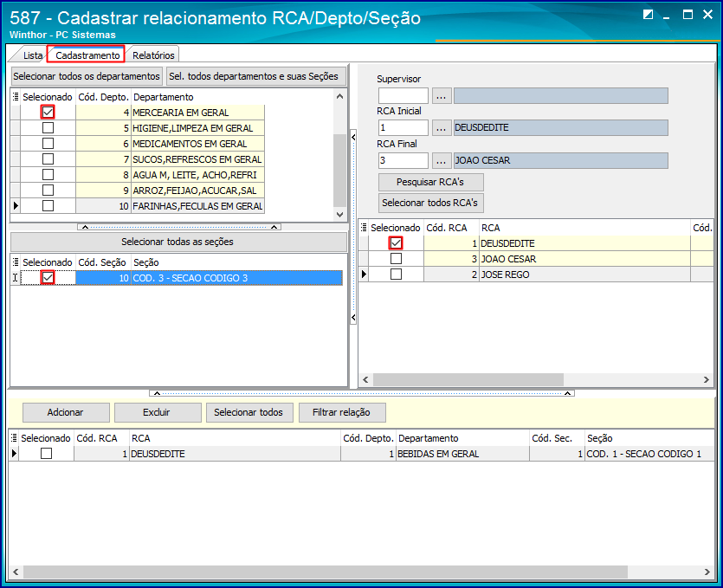Open section grid column options icon
This screenshot has width=723, height=588.
[x=16, y=262]
